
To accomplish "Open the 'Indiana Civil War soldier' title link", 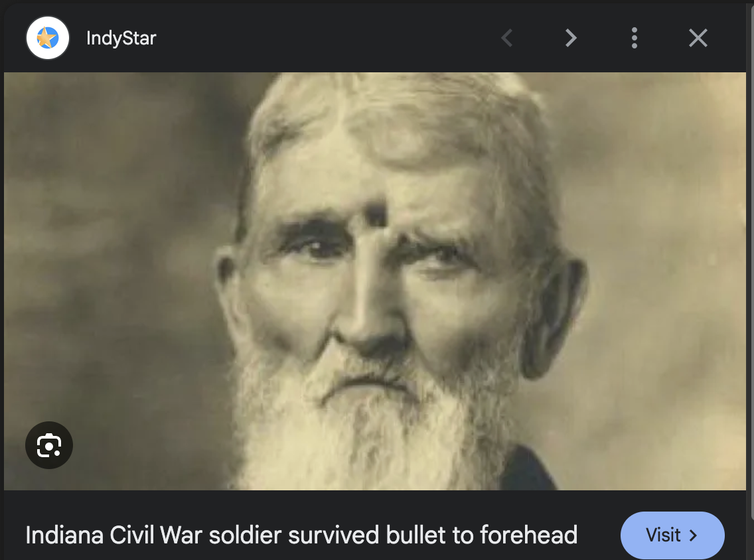I will pos(301,535).
